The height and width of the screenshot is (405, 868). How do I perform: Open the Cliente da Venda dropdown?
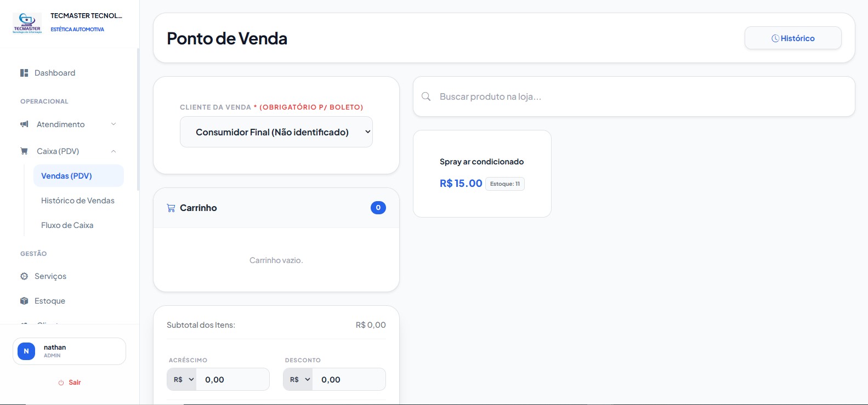[x=276, y=132]
